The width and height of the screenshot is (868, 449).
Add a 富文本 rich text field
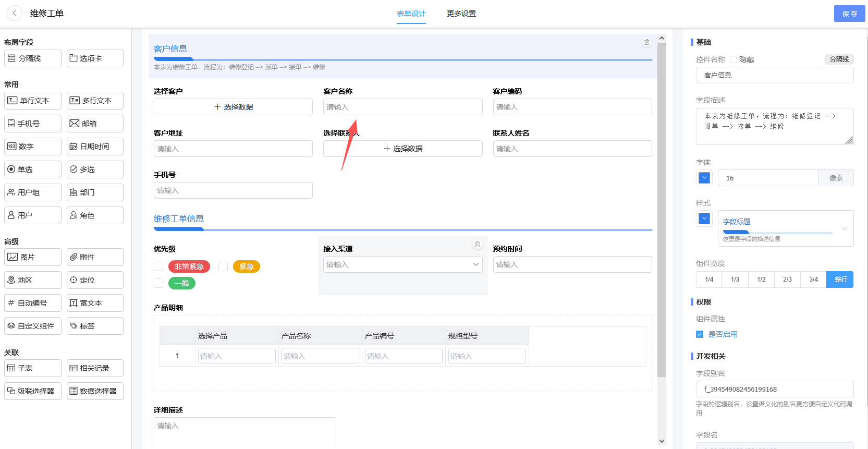(95, 303)
